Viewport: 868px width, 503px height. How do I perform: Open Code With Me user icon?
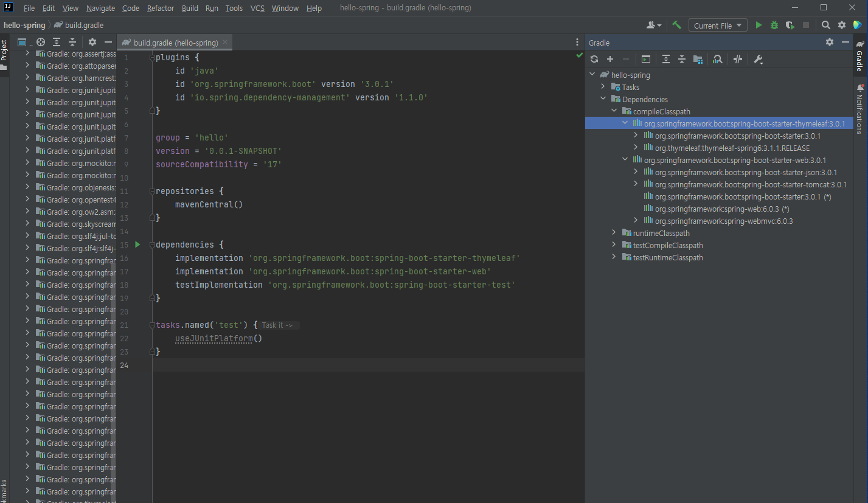click(x=654, y=25)
